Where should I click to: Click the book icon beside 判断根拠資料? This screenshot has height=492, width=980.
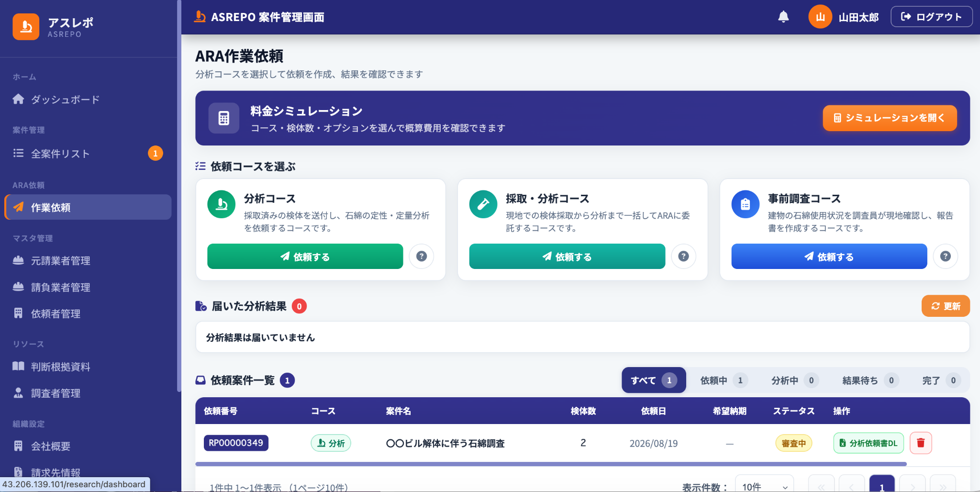pyautogui.click(x=18, y=367)
